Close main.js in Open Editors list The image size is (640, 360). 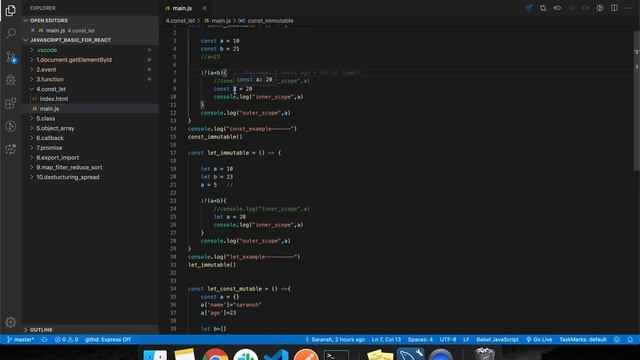[x=33, y=30]
